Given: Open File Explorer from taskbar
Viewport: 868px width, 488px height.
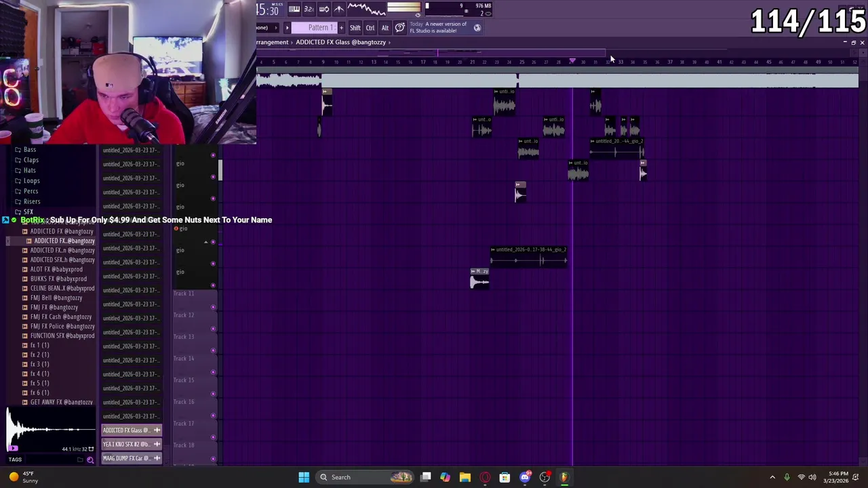Looking at the screenshot, I should [465, 477].
